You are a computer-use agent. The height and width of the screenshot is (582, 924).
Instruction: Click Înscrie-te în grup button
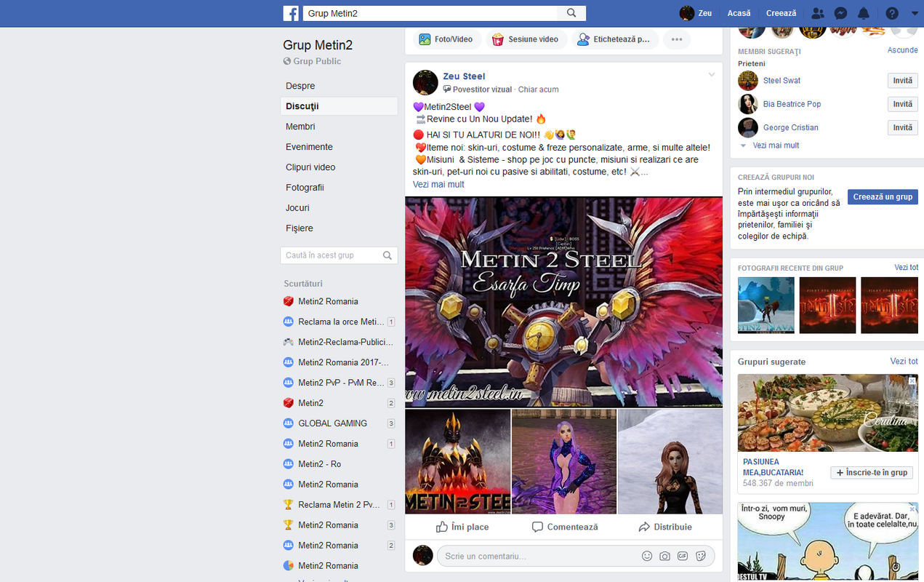(872, 473)
